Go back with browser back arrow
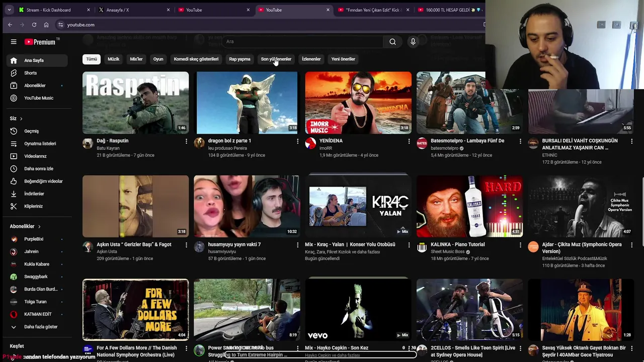 [x=10, y=25]
